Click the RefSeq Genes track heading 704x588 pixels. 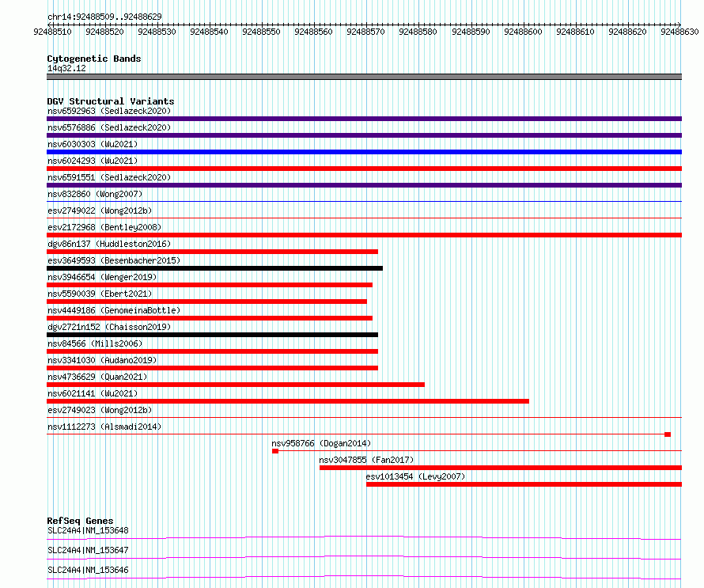pyautogui.click(x=80, y=521)
